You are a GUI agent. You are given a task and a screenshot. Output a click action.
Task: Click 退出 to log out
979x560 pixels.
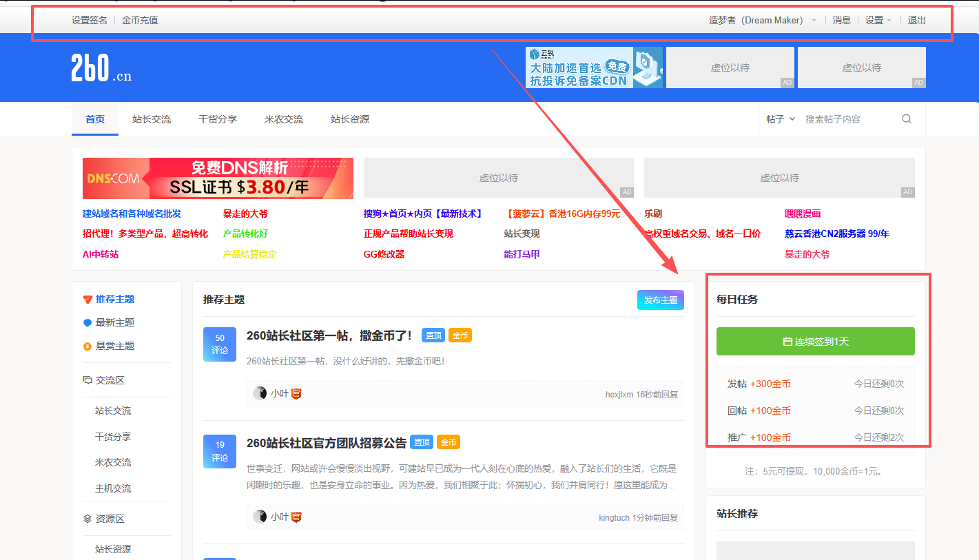pos(917,20)
